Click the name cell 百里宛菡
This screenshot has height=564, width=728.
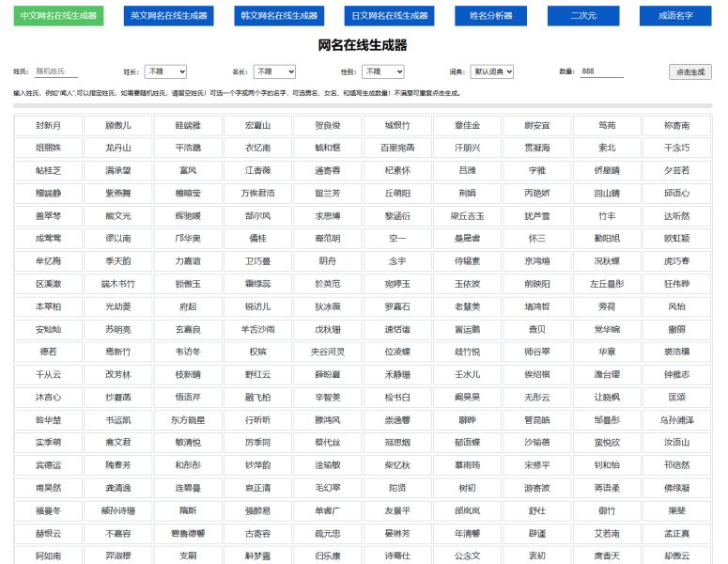pos(397,148)
